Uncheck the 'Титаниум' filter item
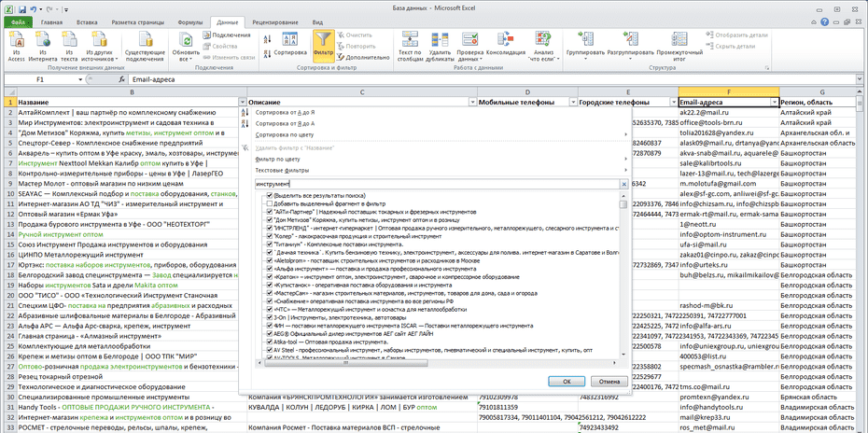Image resolution: width=868 pixels, height=433 pixels. pos(270,244)
